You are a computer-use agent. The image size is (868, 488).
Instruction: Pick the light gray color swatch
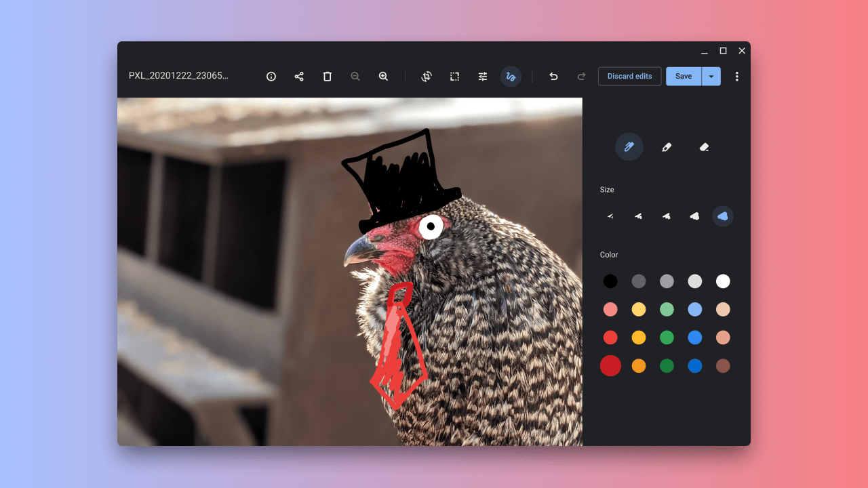pos(694,281)
